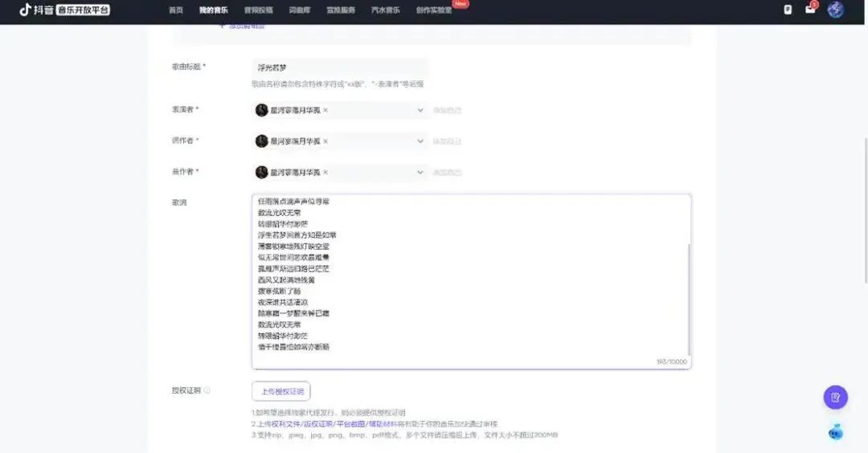Open 创作实验室 navigation item
868x453 pixels.
(x=434, y=10)
